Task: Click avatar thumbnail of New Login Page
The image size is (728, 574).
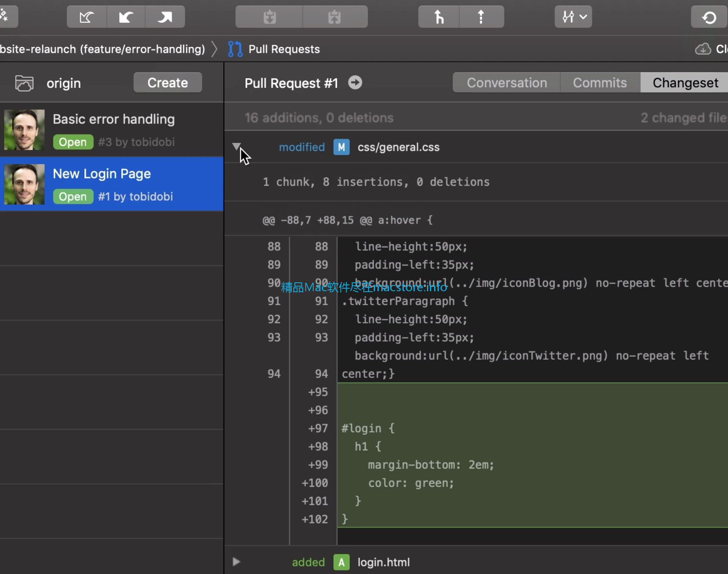Action: tap(24, 184)
